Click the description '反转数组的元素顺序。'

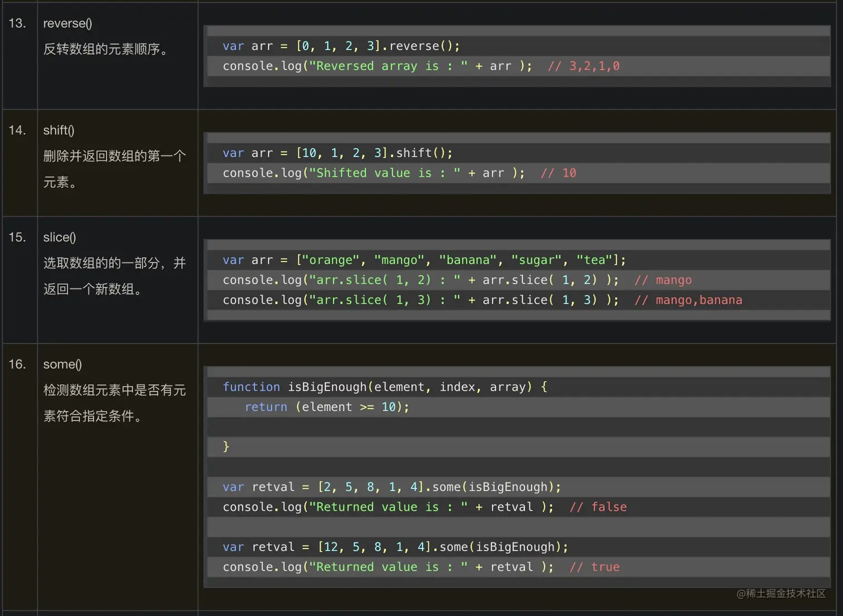(106, 49)
